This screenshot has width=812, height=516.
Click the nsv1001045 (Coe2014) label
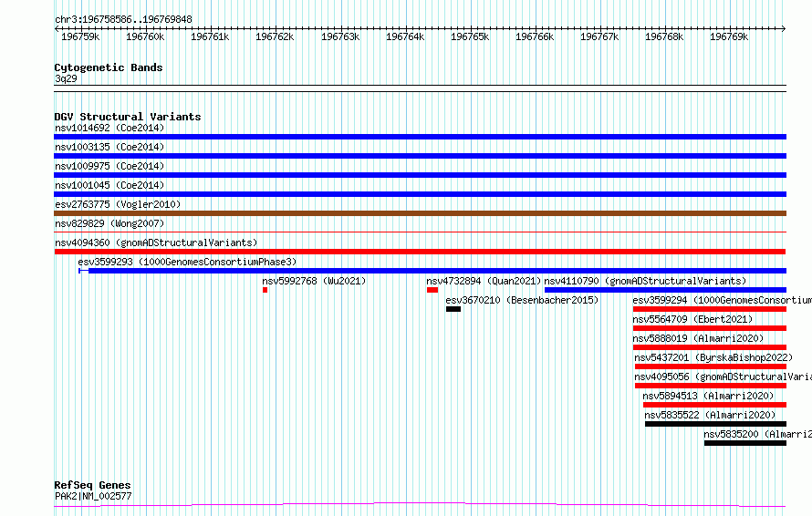pos(109,185)
